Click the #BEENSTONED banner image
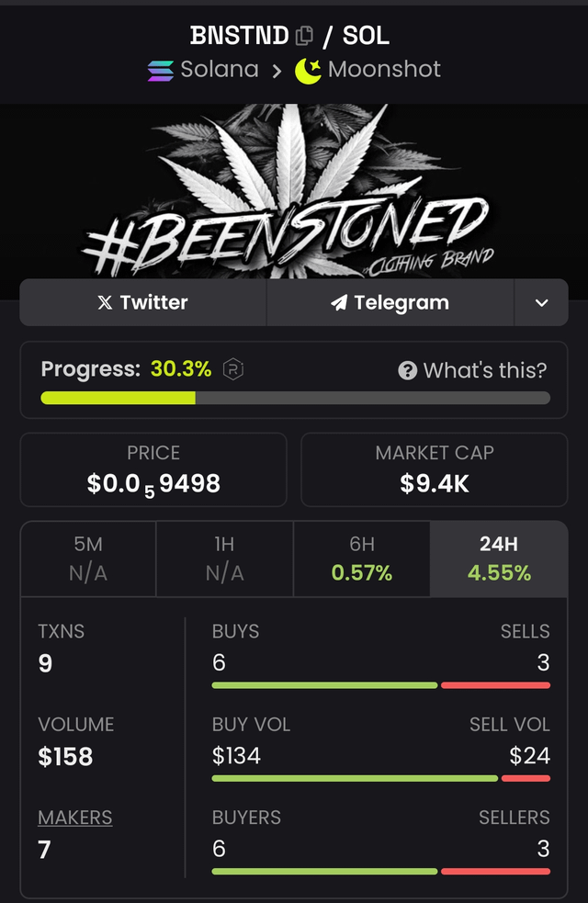This screenshot has height=903, width=588. point(294,191)
